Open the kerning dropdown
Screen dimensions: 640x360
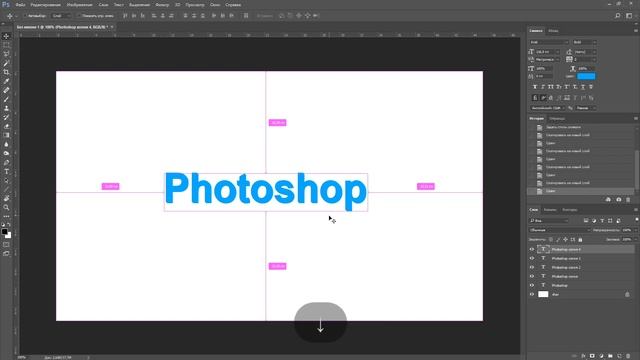tap(547, 60)
